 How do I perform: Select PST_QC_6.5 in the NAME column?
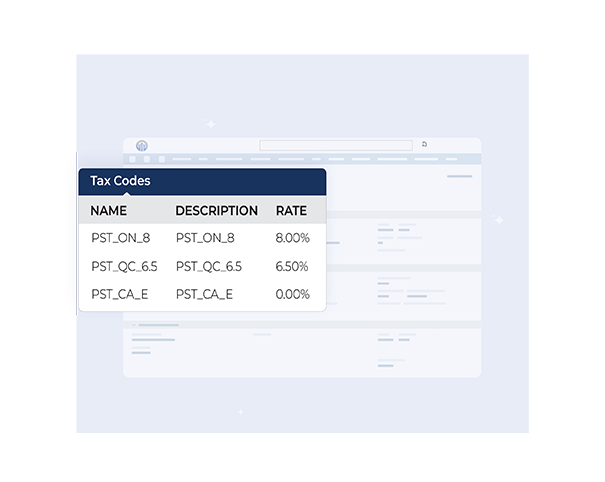[x=124, y=266]
